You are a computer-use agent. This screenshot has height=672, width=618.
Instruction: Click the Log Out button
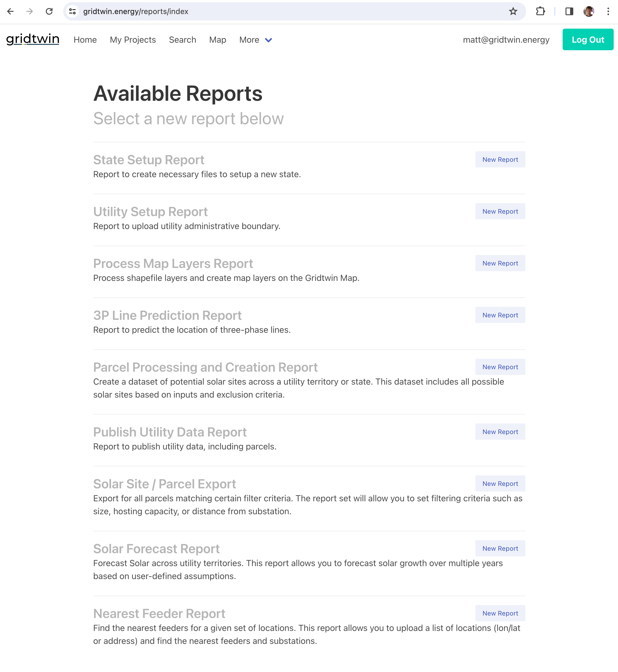[587, 39]
